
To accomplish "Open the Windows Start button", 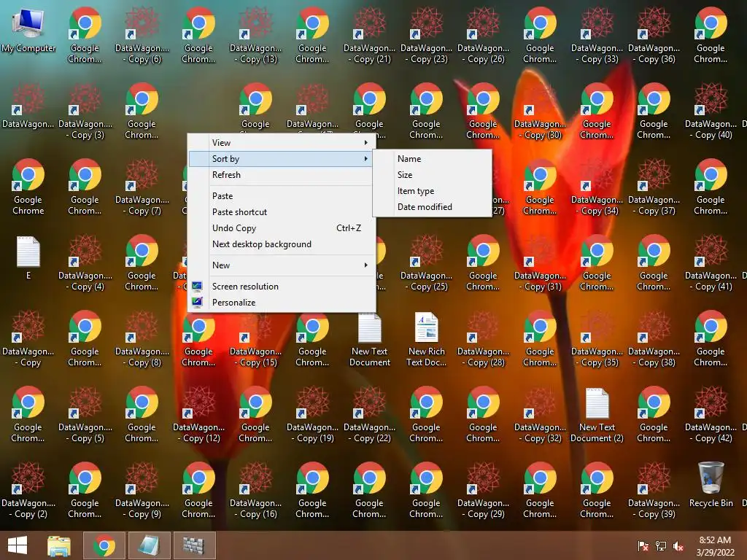I will pos(18,545).
